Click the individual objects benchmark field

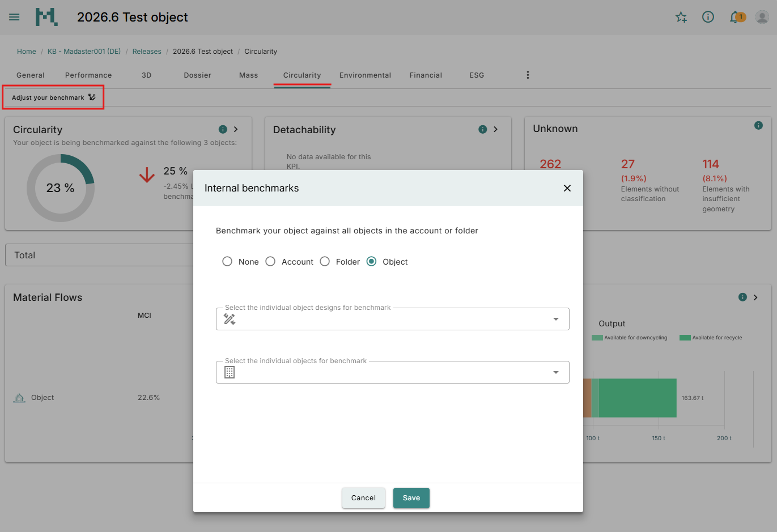pos(392,372)
